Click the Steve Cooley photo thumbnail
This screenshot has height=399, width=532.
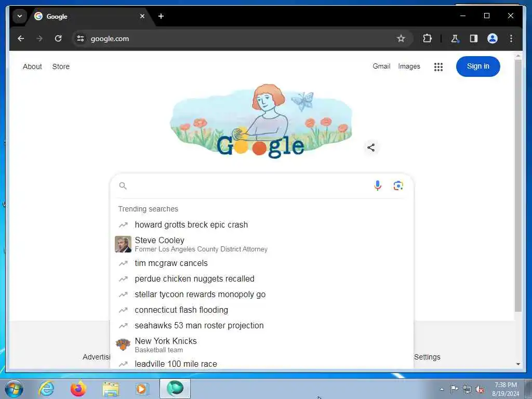[123, 244]
